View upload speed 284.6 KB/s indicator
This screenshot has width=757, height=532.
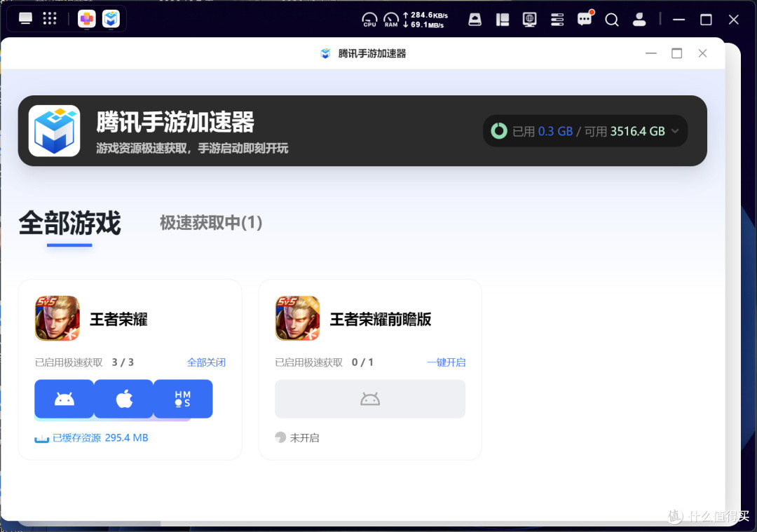pos(425,15)
